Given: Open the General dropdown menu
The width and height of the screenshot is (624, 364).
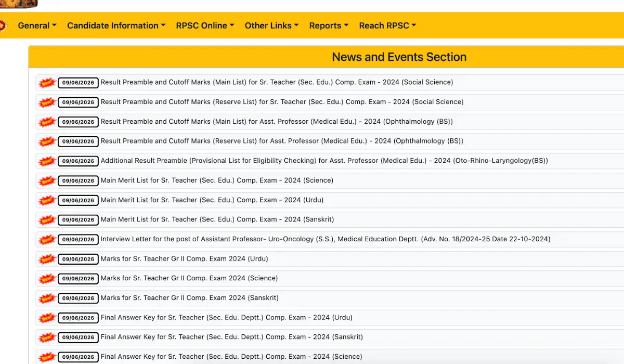Looking at the screenshot, I should pos(37,25).
